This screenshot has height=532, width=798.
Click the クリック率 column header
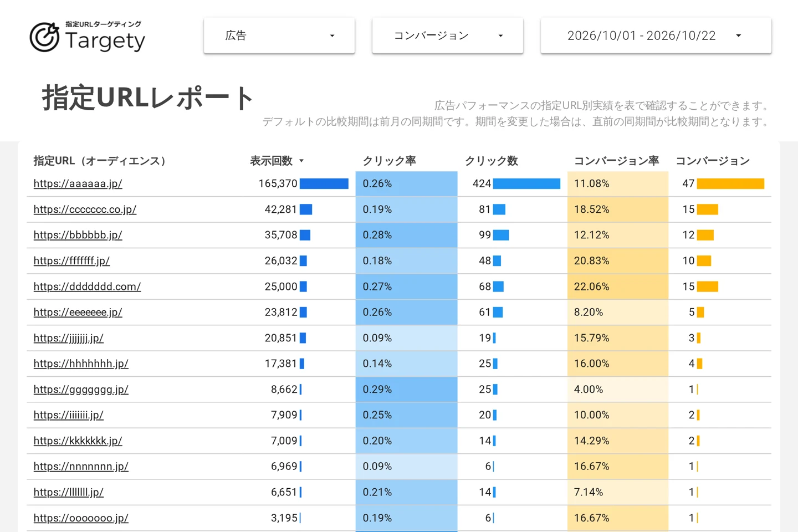389,161
